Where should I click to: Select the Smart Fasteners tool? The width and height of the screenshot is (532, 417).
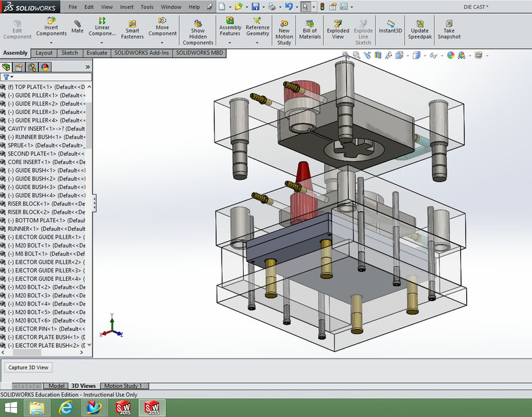coord(132,29)
